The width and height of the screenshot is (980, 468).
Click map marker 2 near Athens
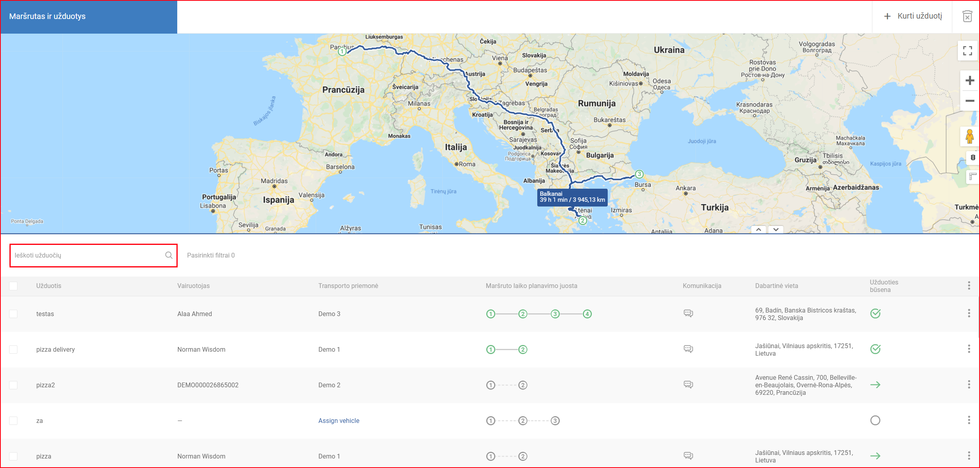point(582,221)
